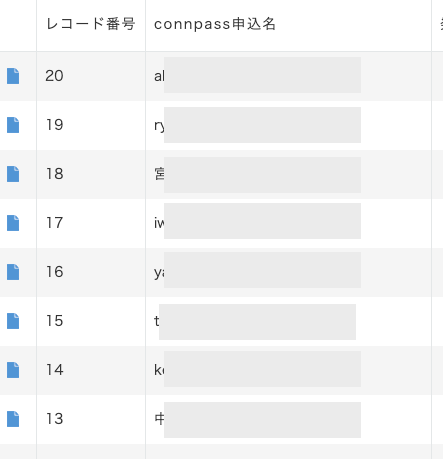Screen dimensions: 443x459
Task: Click the connpass name cell in row 15
Action: tap(288, 321)
